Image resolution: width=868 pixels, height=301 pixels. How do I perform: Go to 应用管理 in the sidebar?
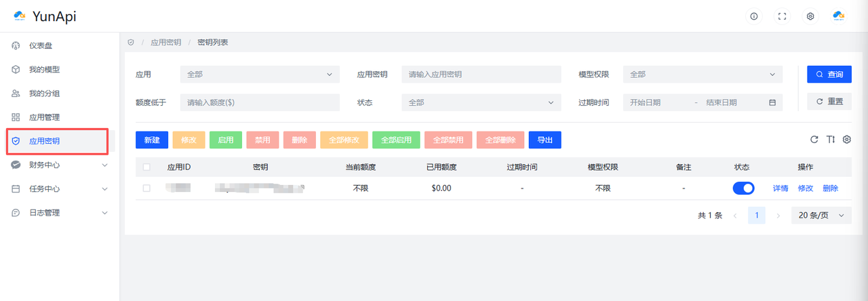pos(45,117)
